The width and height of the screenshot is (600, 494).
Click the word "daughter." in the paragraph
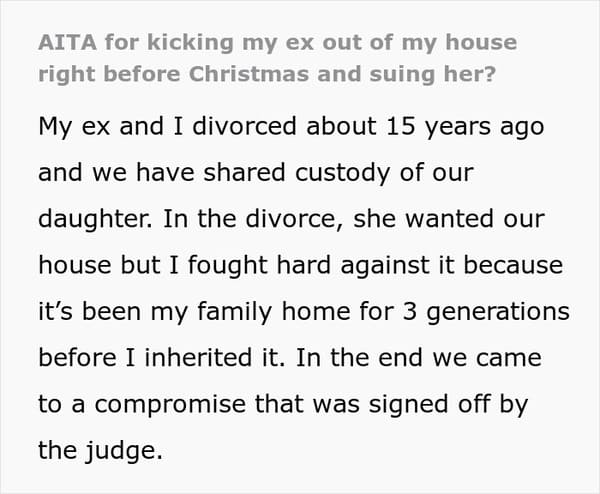(95, 219)
